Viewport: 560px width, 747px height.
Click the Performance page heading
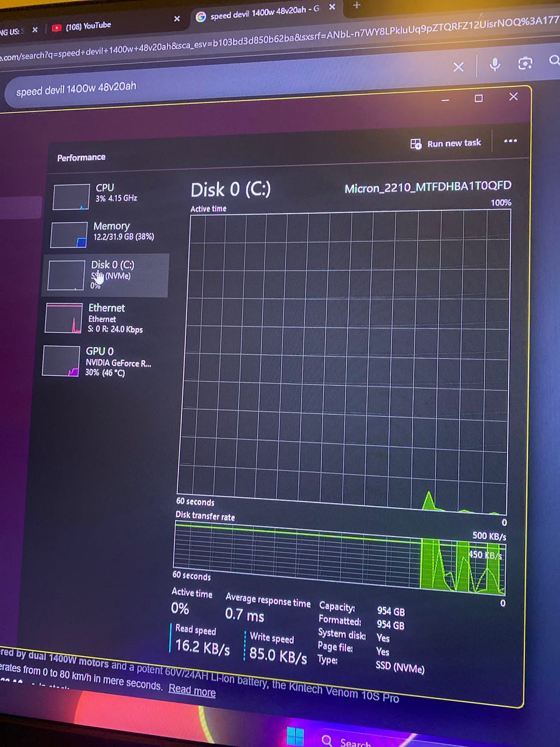pyautogui.click(x=81, y=158)
